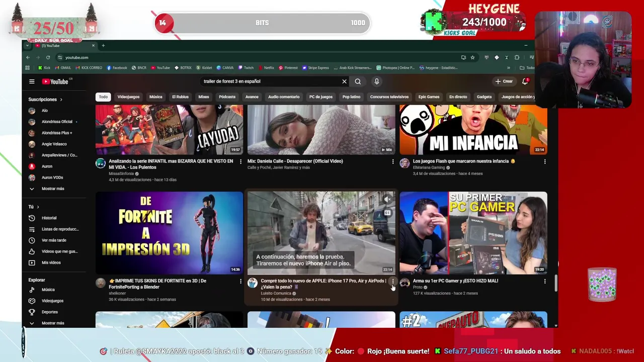Open new browser tab with plus
Screen dimensions: 644x362
pos(103,46)
